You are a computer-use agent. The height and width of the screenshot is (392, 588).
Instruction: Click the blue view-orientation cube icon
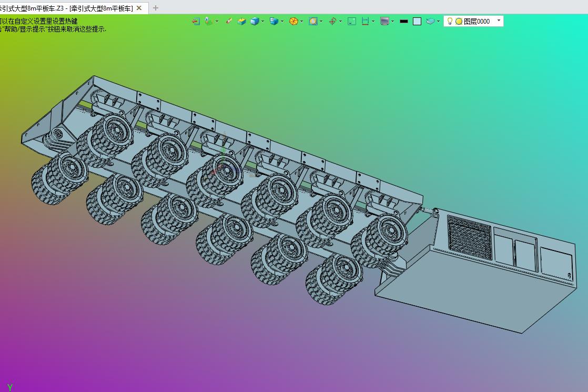(273, 22)
